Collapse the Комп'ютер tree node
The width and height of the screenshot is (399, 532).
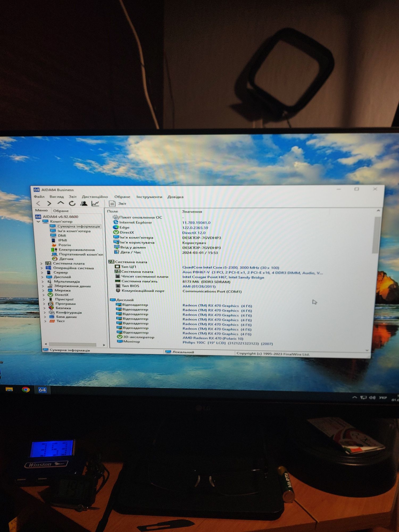[x=38, y=221]
